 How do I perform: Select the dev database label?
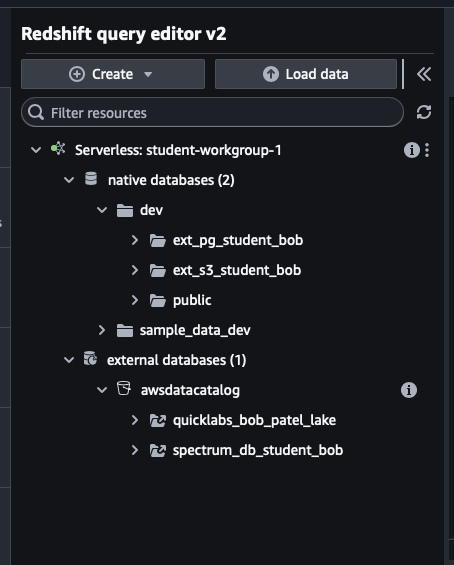(151, 210)
